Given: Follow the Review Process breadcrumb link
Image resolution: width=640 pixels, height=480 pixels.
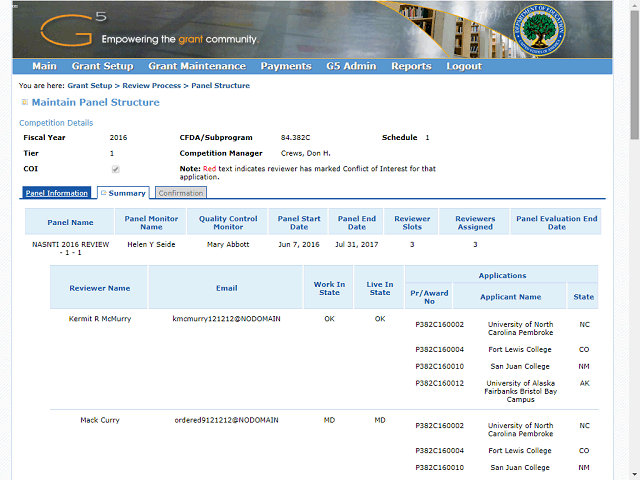Looking at the screenshot, I should tap(151, 86).
